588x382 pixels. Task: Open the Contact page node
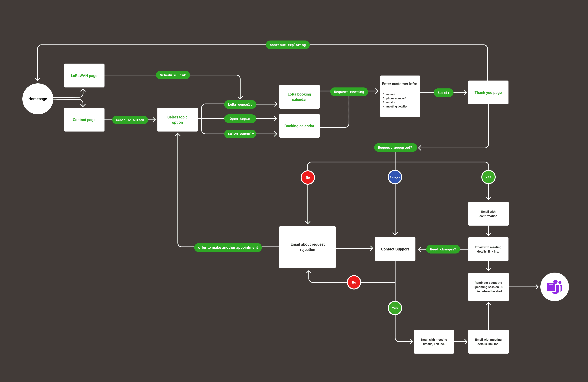(84, 119)
